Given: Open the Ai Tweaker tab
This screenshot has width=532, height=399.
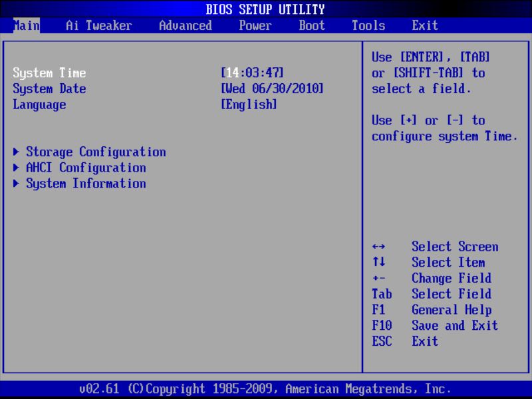Looking at the screenshot, I should (x=98, y=25).
